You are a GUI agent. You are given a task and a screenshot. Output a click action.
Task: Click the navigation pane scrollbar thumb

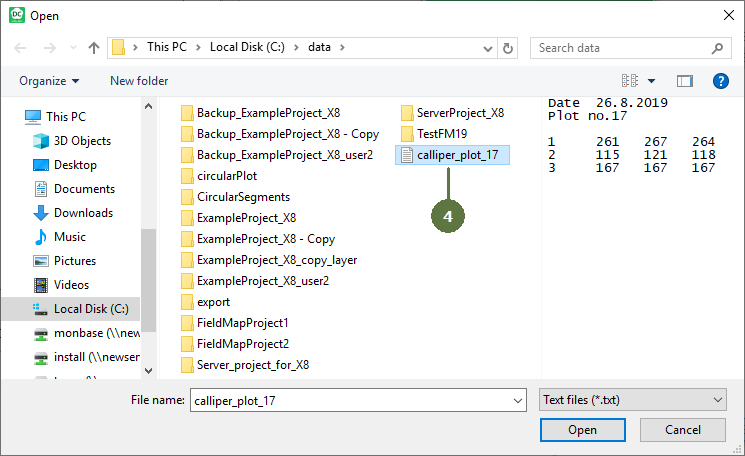[148, 280]
